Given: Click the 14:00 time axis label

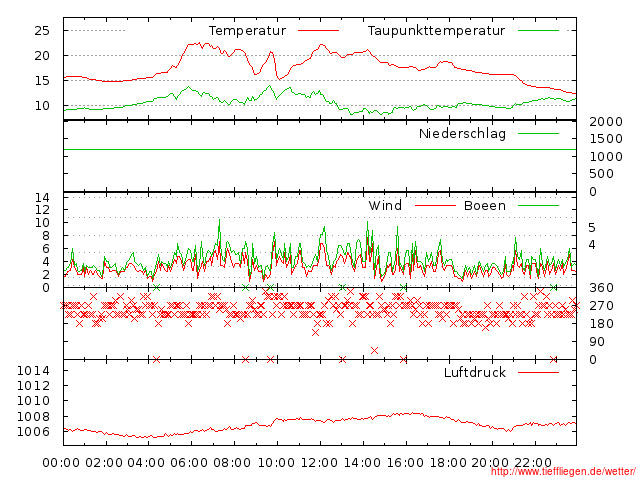Looking at the screenshot, I should (x=362, y=463).
